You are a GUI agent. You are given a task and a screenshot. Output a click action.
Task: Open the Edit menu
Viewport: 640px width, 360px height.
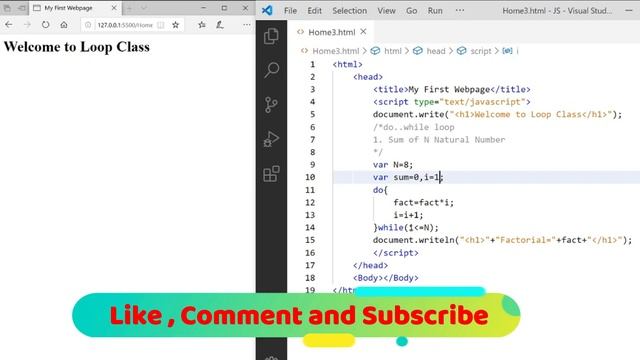(315, 11)
